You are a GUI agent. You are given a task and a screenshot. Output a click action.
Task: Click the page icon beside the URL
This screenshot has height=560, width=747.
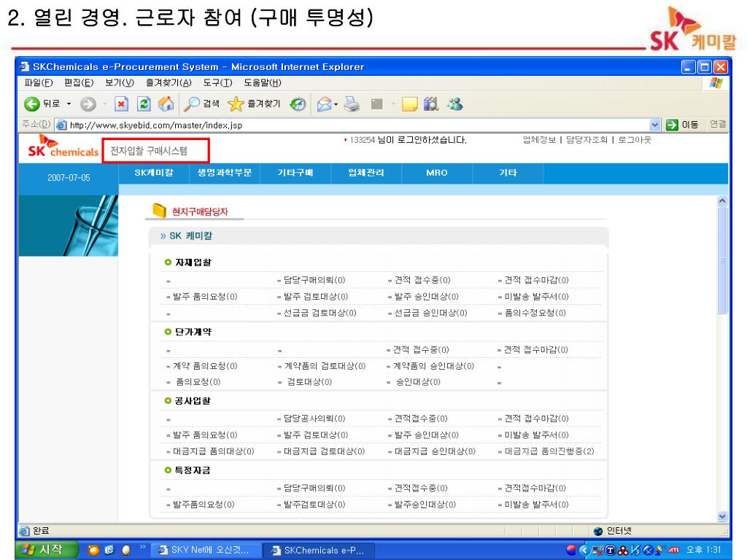click(x=61, y=125)
